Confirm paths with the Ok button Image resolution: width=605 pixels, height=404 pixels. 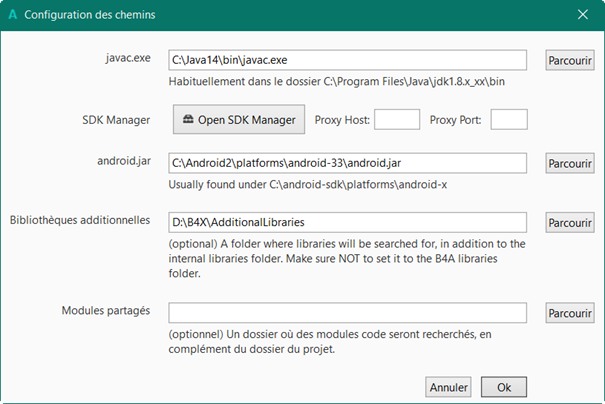coord(504,386)
